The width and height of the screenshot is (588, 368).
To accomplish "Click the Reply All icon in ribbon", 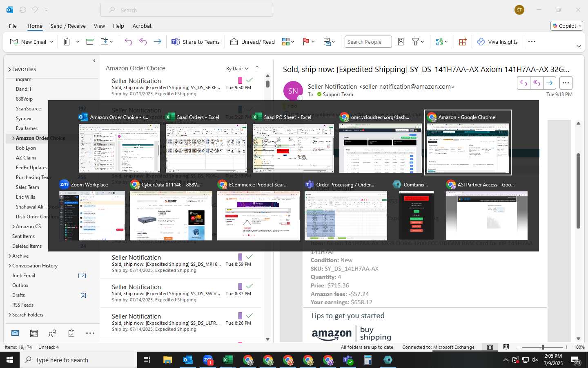I will [x=143, y=42].
